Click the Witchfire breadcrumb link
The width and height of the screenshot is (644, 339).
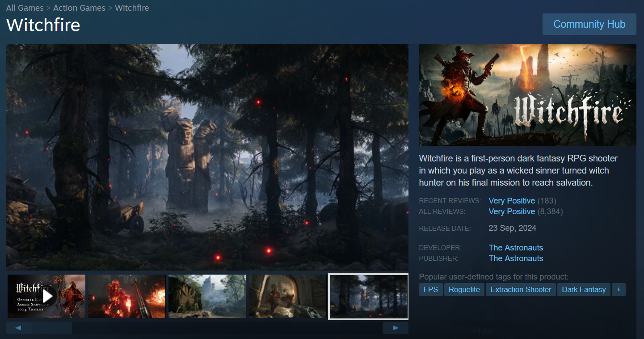(x=132, y=8)
